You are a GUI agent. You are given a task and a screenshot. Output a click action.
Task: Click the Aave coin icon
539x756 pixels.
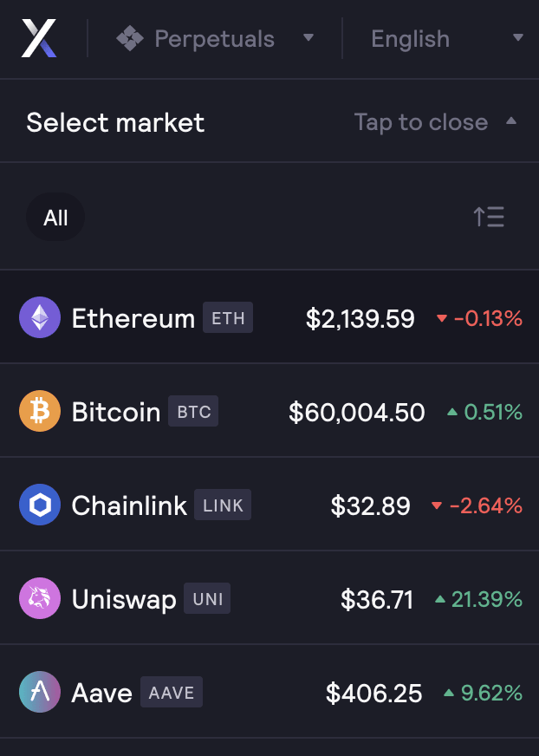(40, 693)
